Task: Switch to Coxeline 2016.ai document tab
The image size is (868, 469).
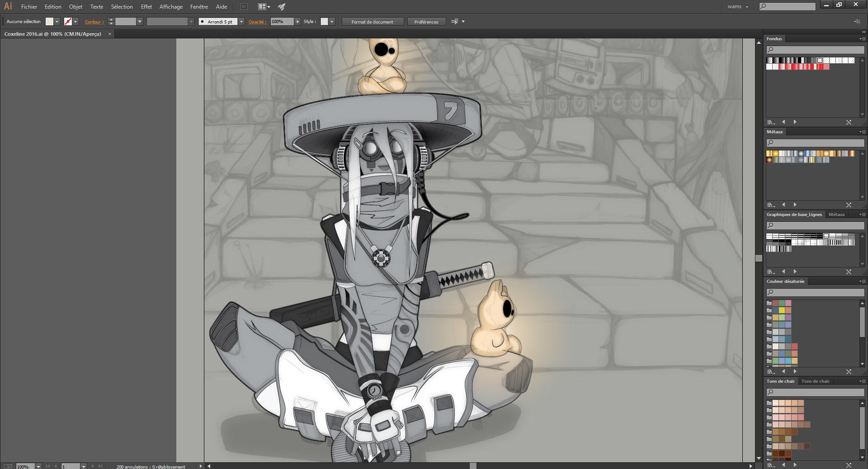Action: [x=53, y=34]
